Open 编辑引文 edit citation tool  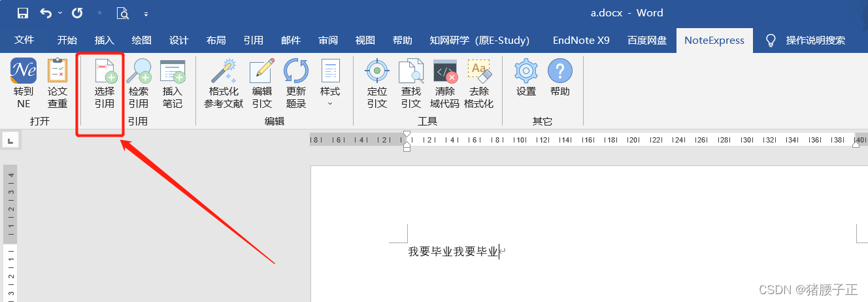pos(262,84)
